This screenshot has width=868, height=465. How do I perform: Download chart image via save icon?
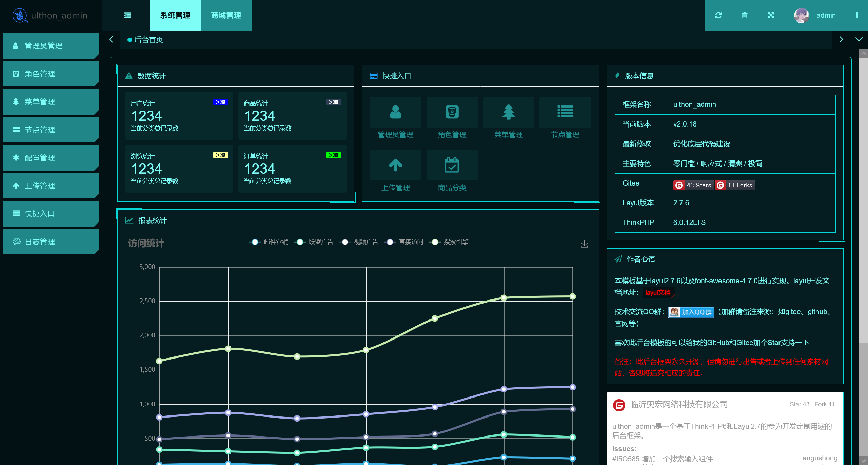pos(584,244)
